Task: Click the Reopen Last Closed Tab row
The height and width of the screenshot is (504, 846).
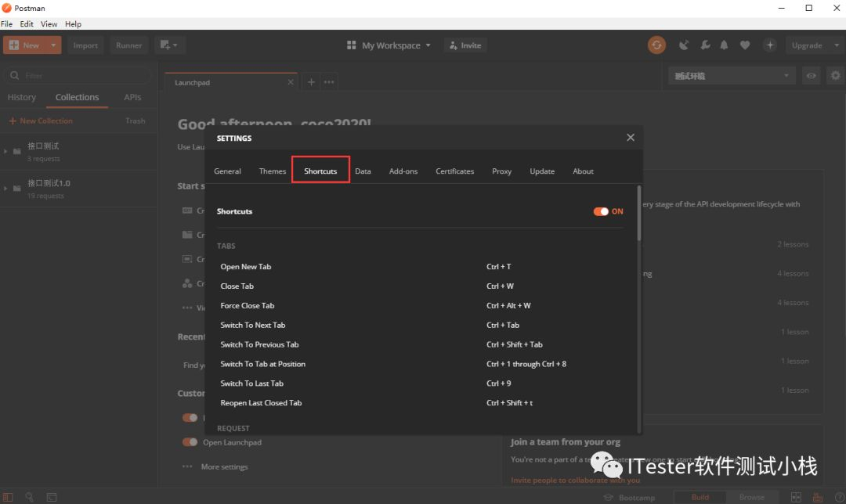Action: pos(421,403)
